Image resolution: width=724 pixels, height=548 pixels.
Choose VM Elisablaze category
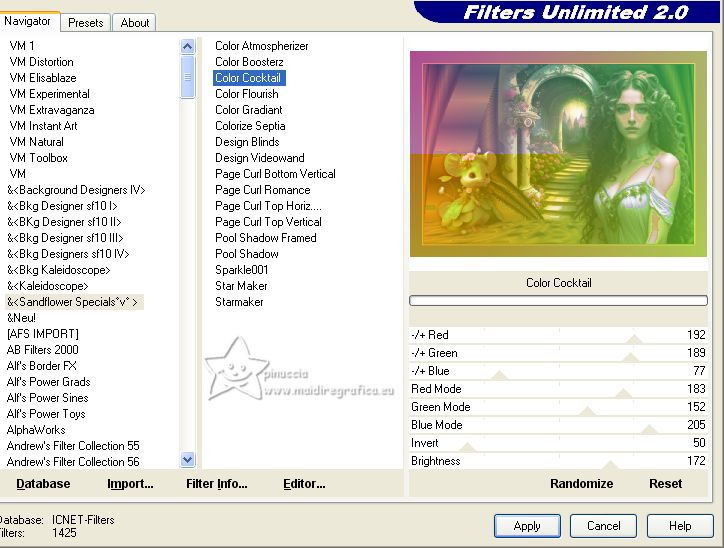coord(42,78)
